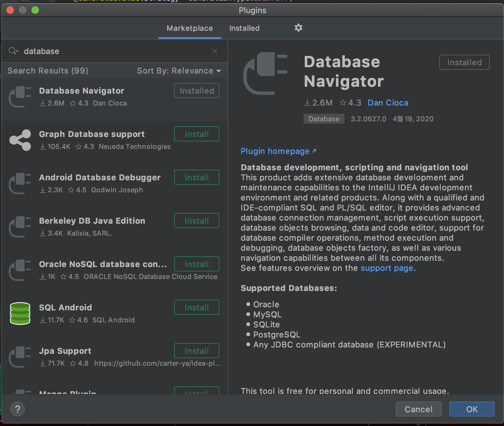Switch to the Marketplace tab
This screenshot has width=504, height=426.
[x=190, y=28]
